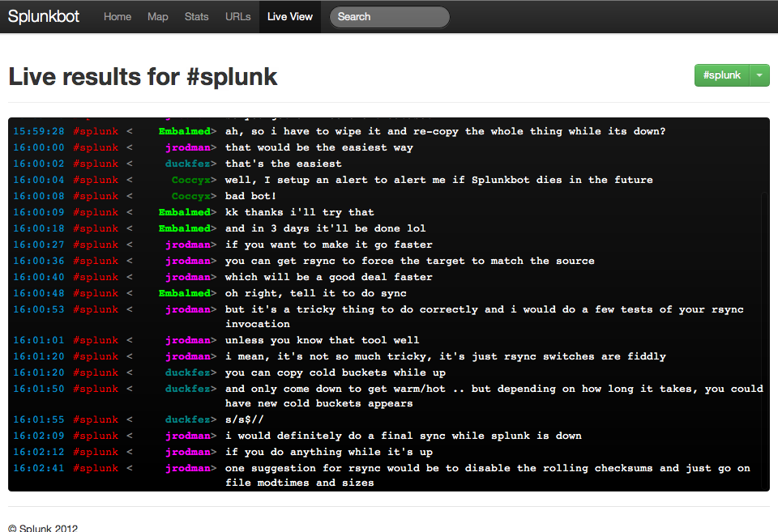This screenshot has width=778, height=532.
Task: Click message about final sync while splunk down
Action: click(x=404, y=436)
